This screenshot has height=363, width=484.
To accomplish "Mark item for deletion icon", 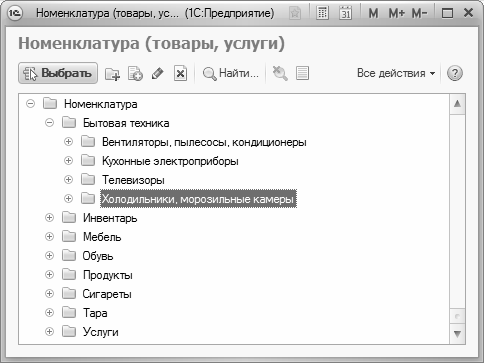I will pyautogui.click(x=180, y=73).
